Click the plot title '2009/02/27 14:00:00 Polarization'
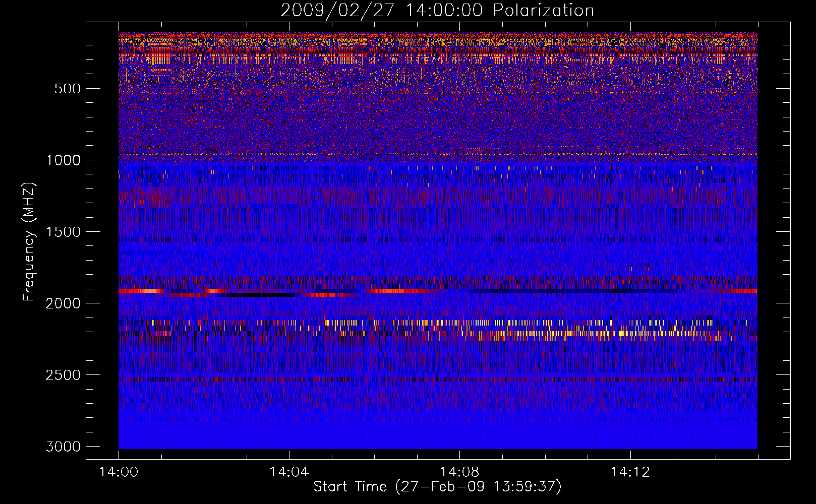Screen dimensions: 816x504 [437, 11]
